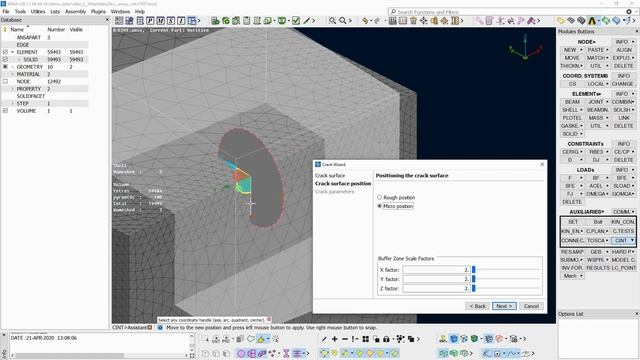
Task: Open the Windows menu
Action: pos(120,11)
